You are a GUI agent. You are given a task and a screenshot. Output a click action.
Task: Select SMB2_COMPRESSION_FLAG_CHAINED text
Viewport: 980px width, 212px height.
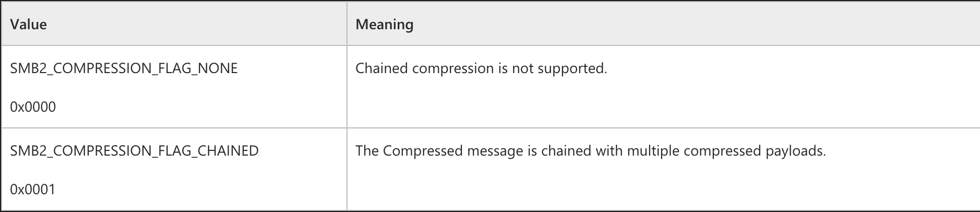(134, 151)
